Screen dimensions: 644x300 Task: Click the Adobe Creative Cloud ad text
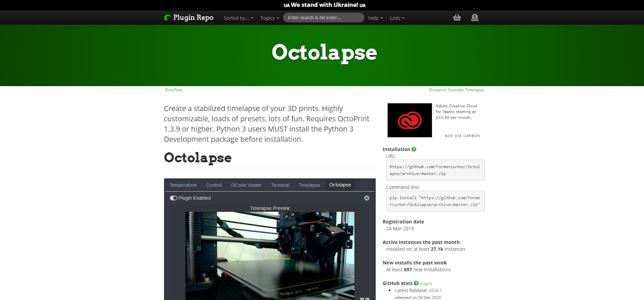(x=456, y=112)
